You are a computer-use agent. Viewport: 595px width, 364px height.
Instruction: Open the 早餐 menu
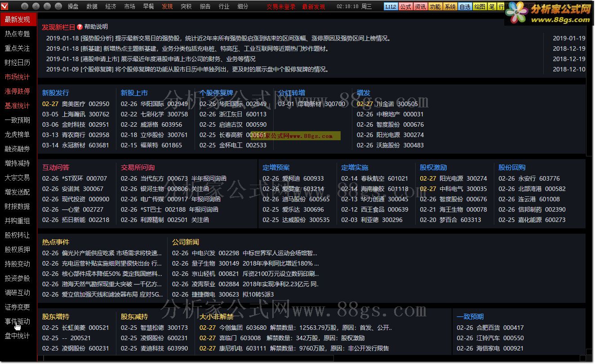148,7
